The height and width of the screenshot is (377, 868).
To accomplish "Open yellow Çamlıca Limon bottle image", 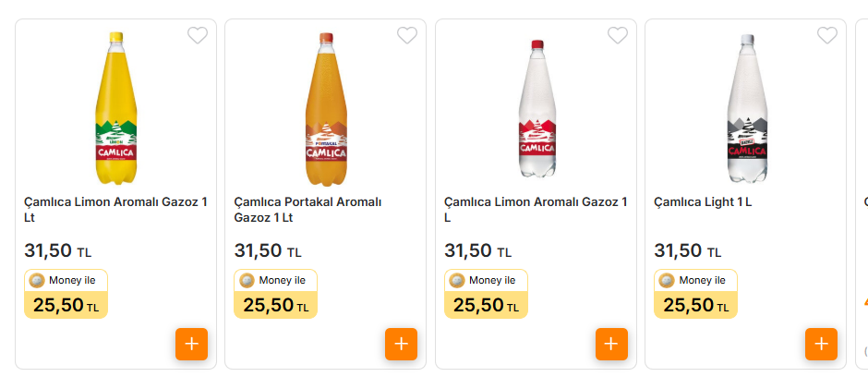I will pos(117,109).
